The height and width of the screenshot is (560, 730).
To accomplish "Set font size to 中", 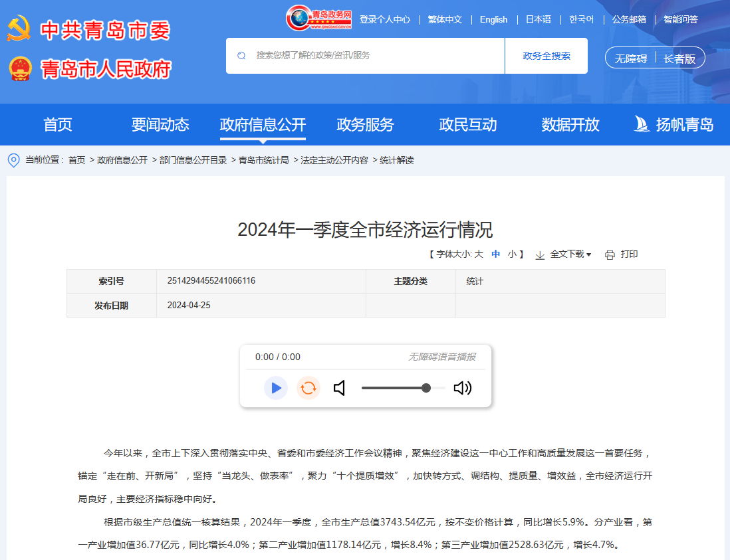I will point(496,254).
